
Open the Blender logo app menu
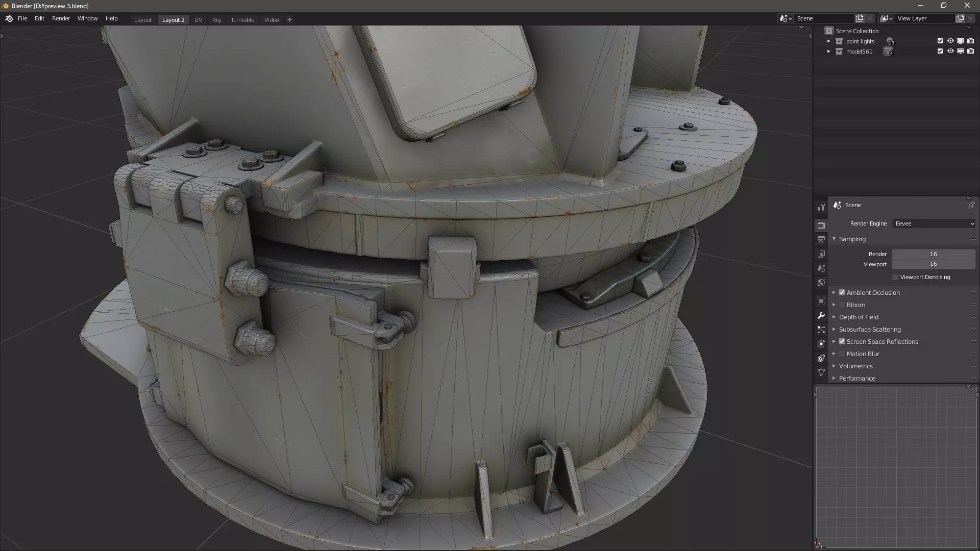(x=9, y=18)
